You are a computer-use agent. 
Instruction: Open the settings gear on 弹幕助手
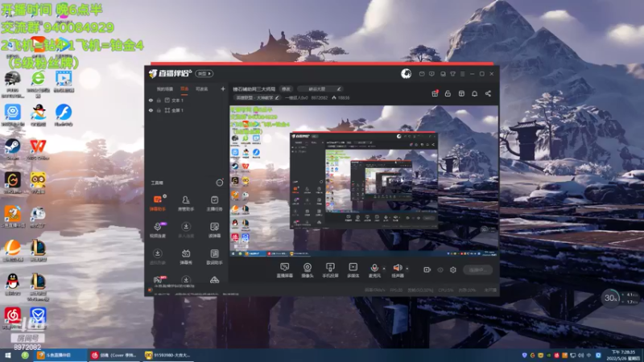165,196
